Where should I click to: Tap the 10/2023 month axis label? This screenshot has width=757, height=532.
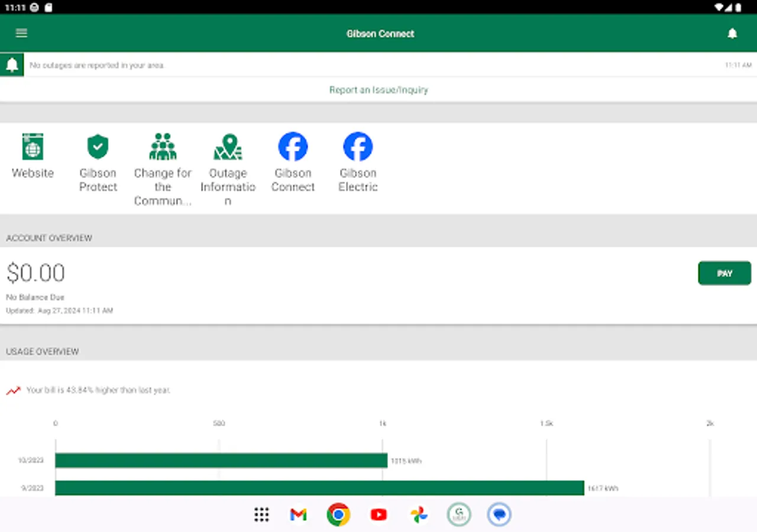coord(31,460)
